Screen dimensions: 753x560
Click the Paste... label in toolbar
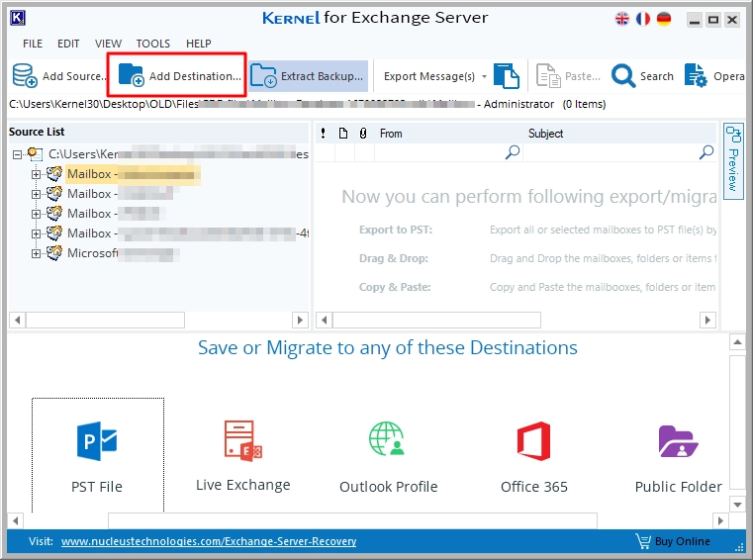(583, 76)
